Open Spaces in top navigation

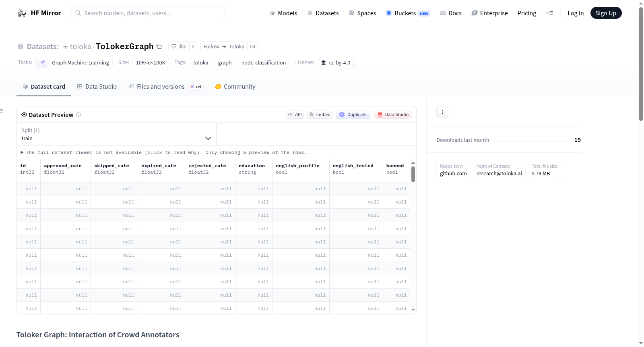coord(362,13)
